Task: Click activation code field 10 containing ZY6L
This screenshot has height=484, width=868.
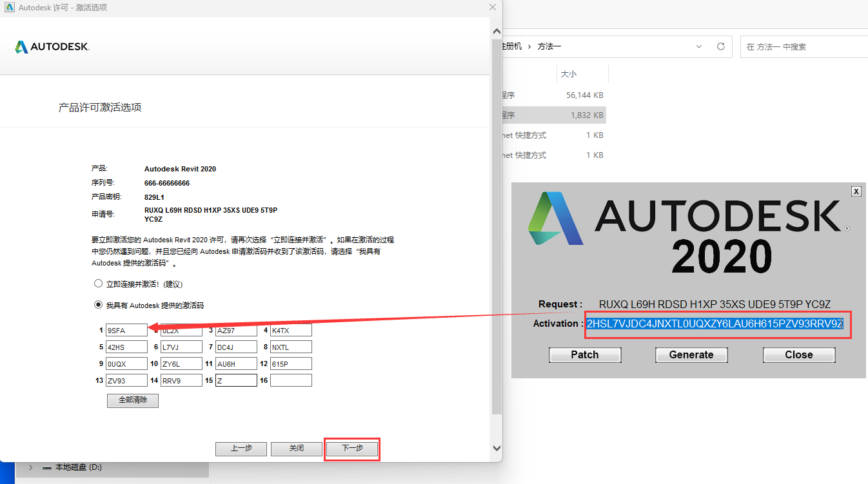Action: (x=181, y=363)
